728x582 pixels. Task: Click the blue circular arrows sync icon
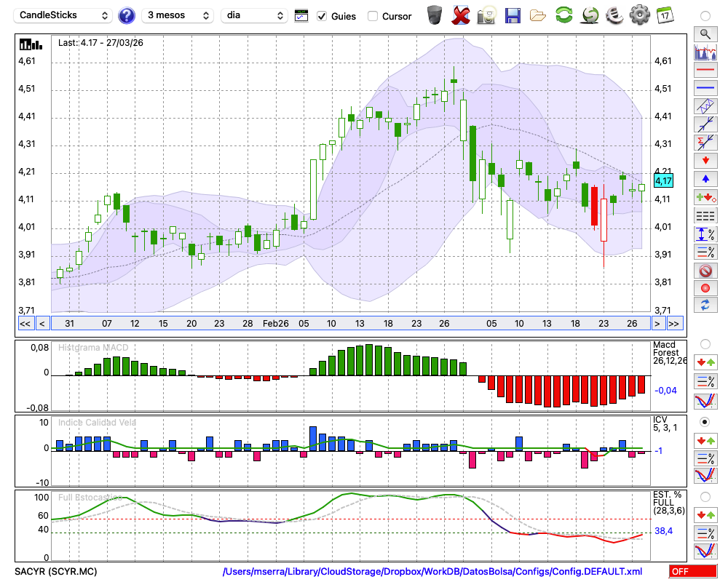point(705,306)
